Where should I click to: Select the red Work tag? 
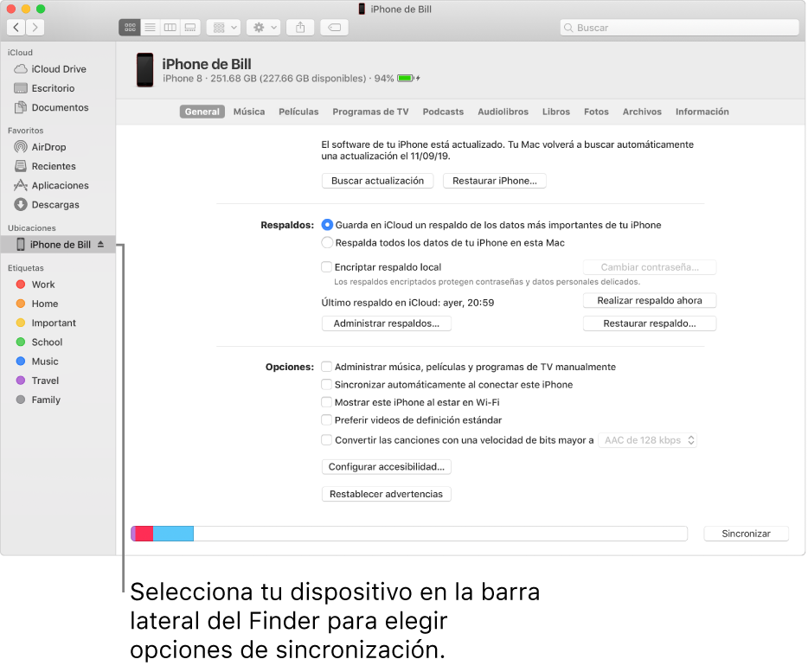(35, 285)
